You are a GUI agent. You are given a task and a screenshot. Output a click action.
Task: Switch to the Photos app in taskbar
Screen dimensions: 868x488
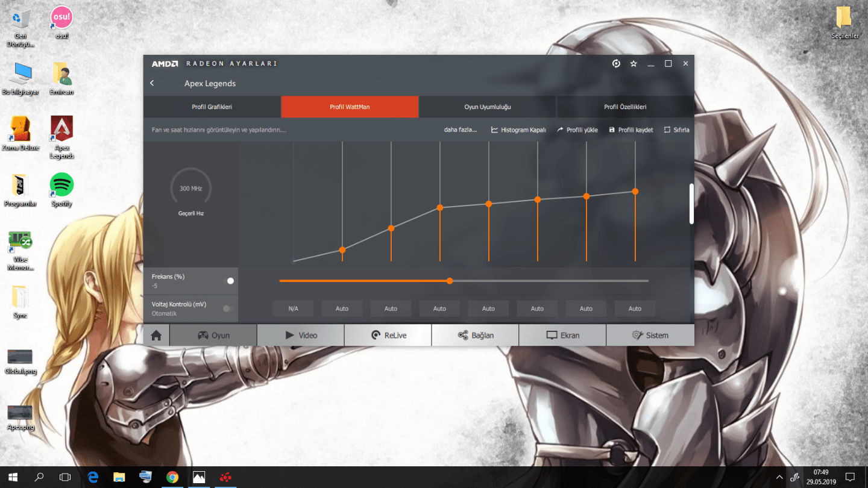click(199, 477)
